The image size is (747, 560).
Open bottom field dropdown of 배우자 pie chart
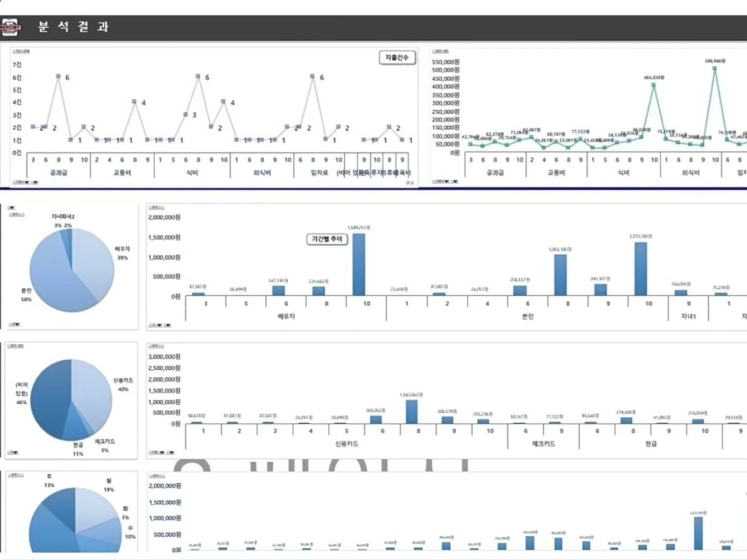coord(15,324)
